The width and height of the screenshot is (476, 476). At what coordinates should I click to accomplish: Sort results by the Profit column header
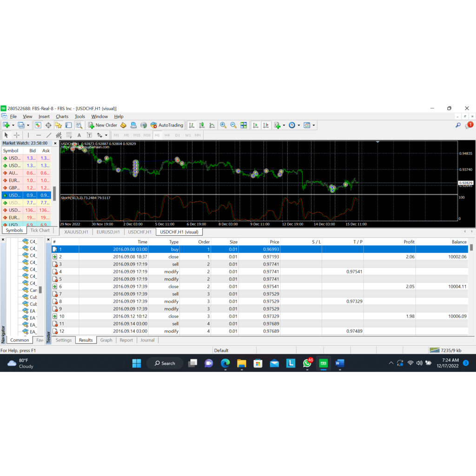(390, 242)
